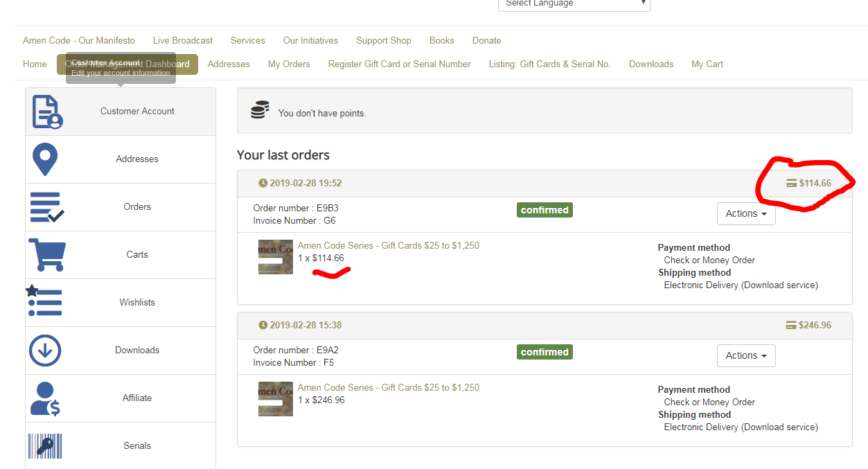Open the My Cart menu item
This screenshot has height=469, width=868.
coord(707,64)
